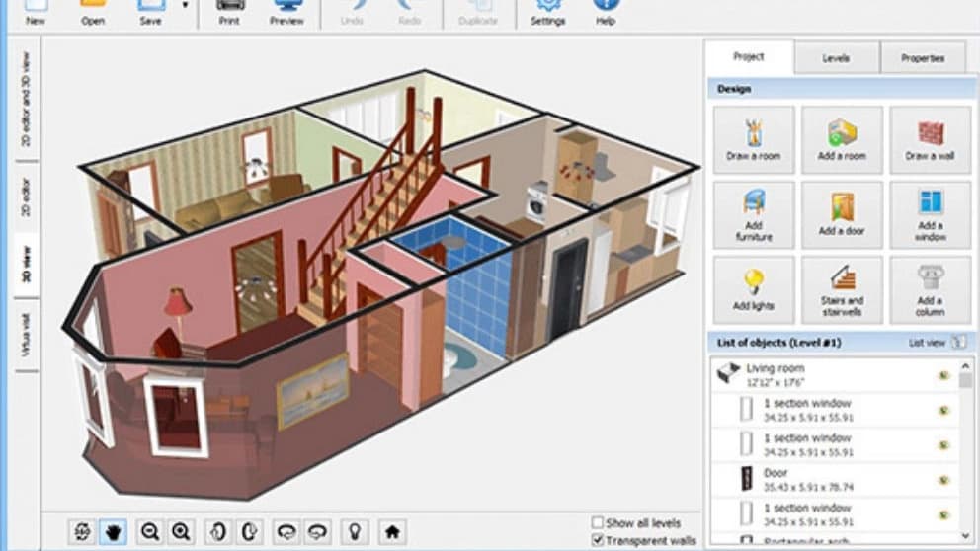Click the objects list scrollbar down arrow
The height and width of the screenshot is (551, 980).
pos(965,536)
